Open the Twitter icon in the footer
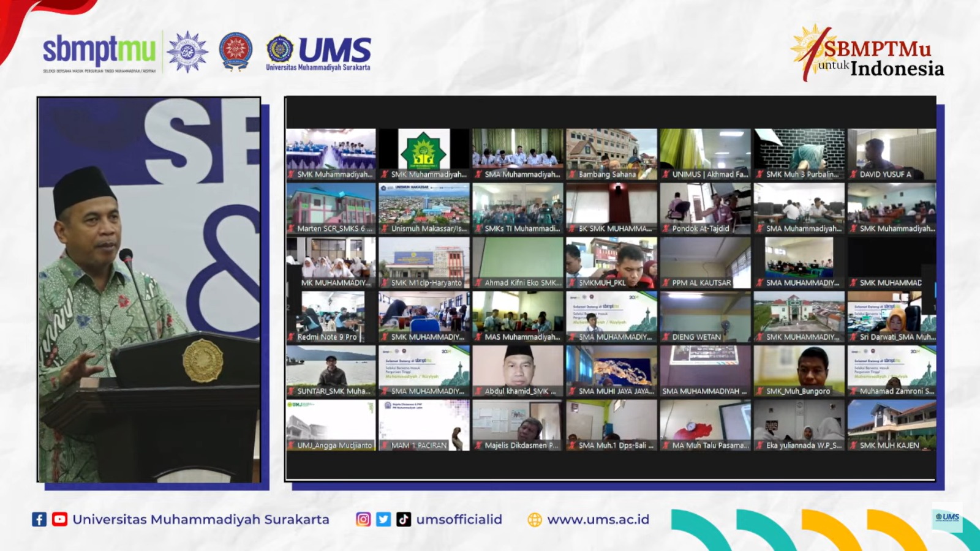Image resolution: width=980 pixels, height=551 pixels. (383, 519)
